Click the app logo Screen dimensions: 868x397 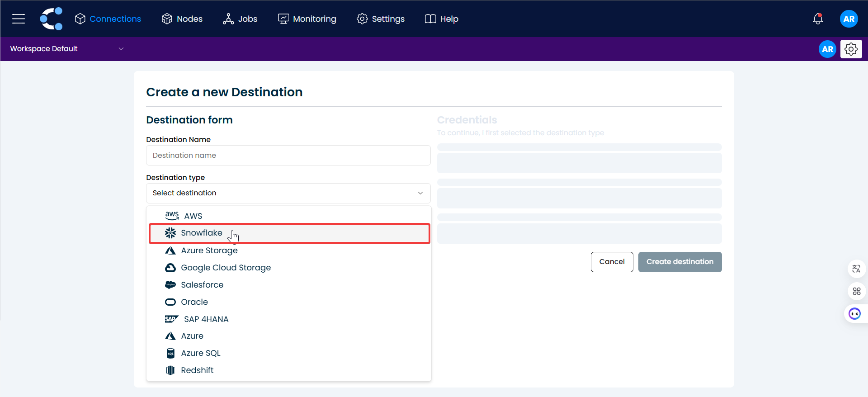click(x=51, y=19)
